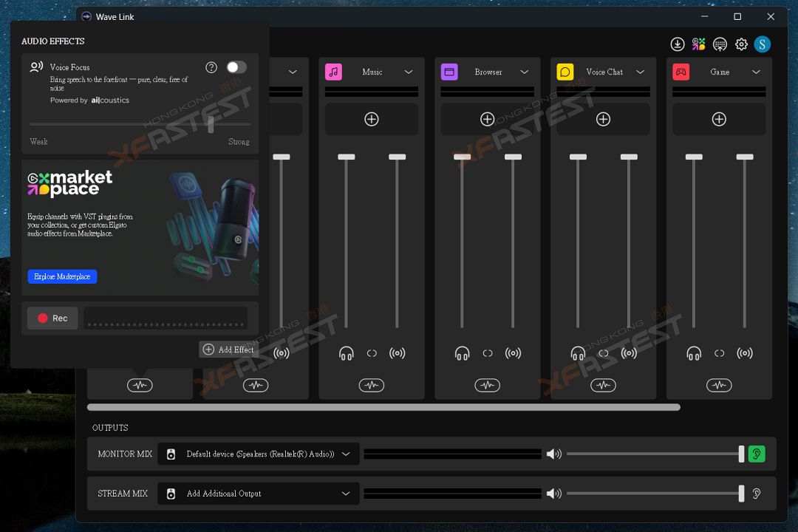Image resolution: width=798 pixels, height=532 pixels.
Task: Add an effect to the Voice Chat channel
Action: point(603,119)
